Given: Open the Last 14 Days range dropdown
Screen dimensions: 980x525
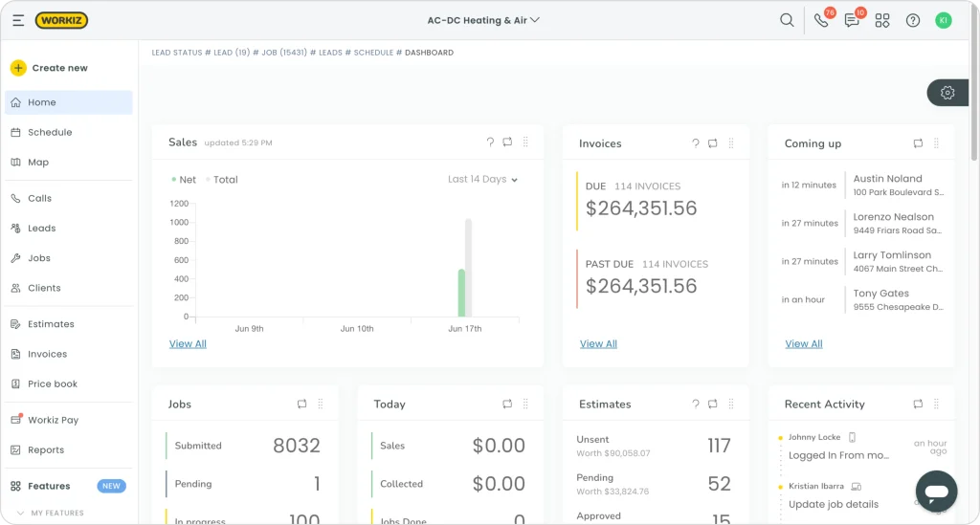Looking at the screenshot, I should pos(482,180).
